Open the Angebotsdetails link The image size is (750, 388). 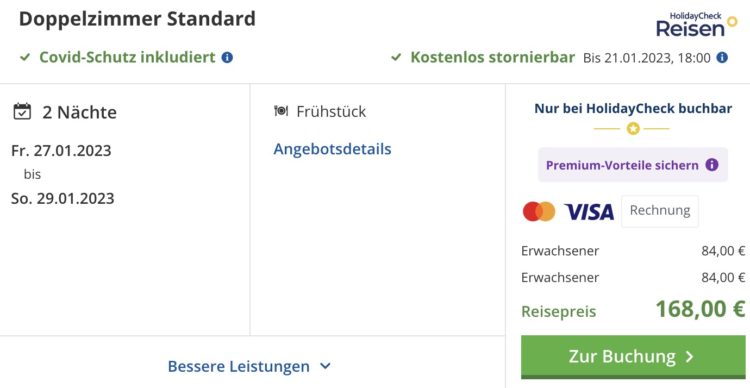coord(332,149)
